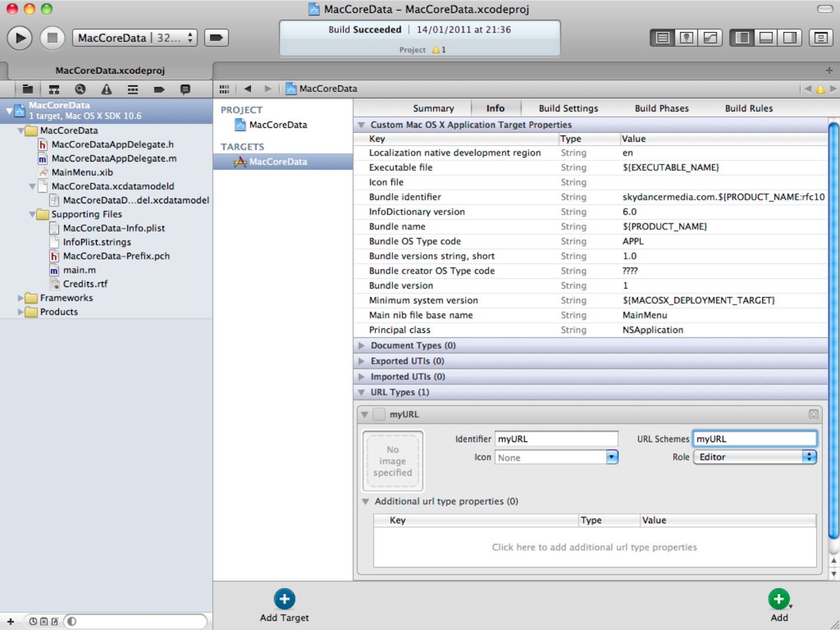Open MainMenu.xib file
840x630 pixels.
pyautogui.click(x=82, y=172)
